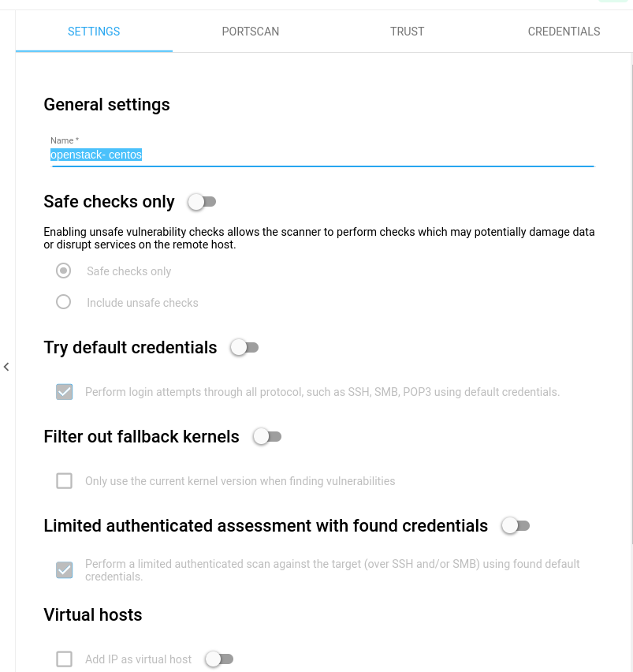Click the 'General settings' heading

pyautogui.click(x=106, y=104)
